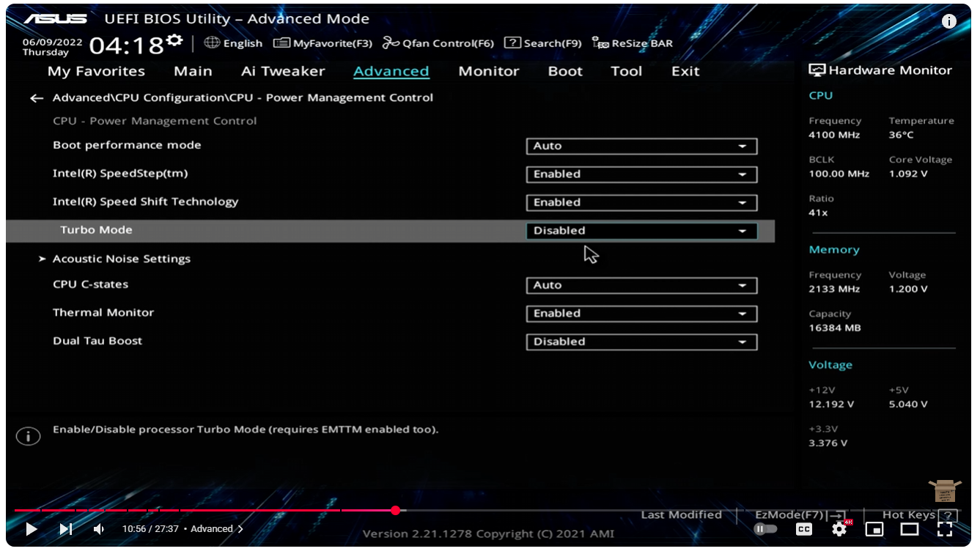Change the Intel(R) Speed Shift Technology dropdown
Viewport: 980px width, 554px height.
[x=641, y=203]
